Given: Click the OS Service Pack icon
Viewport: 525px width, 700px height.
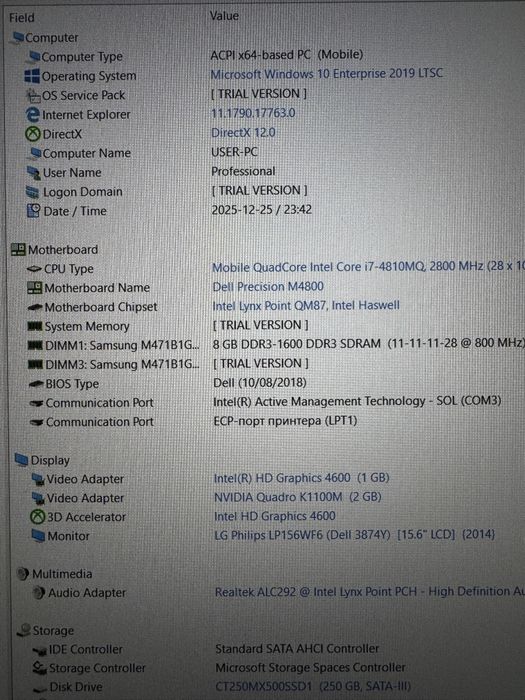Looking at the screenshot, I should click(33, 95).
